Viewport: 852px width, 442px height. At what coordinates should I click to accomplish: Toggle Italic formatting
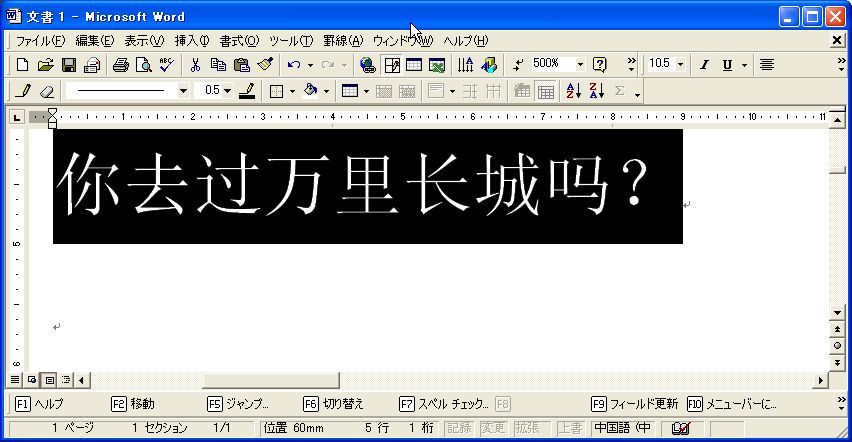pos(704,65)
